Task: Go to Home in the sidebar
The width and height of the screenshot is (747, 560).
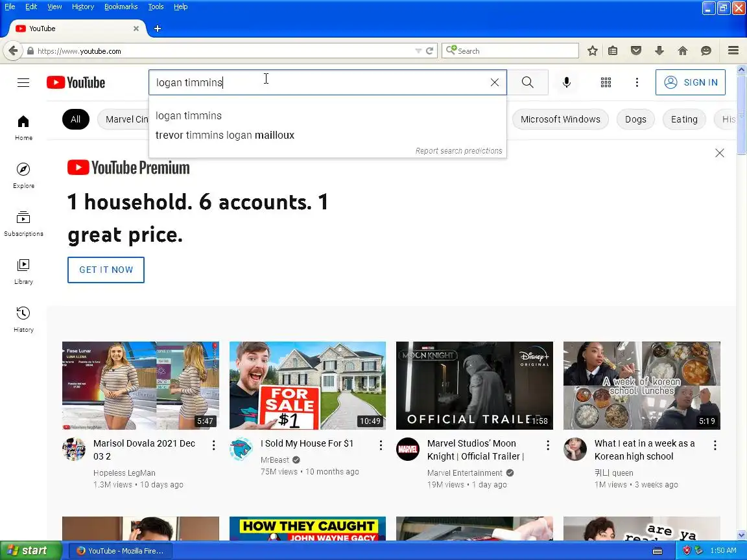Action: coord(23,128)
